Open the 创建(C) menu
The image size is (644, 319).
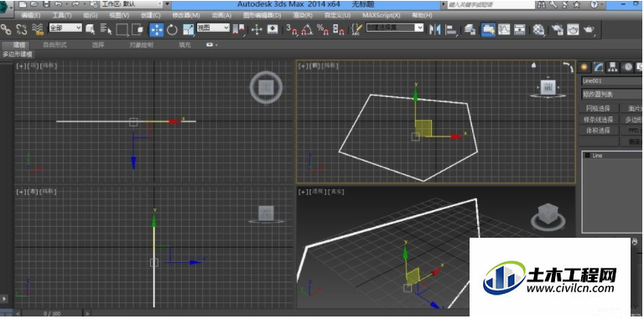point(151,15)
